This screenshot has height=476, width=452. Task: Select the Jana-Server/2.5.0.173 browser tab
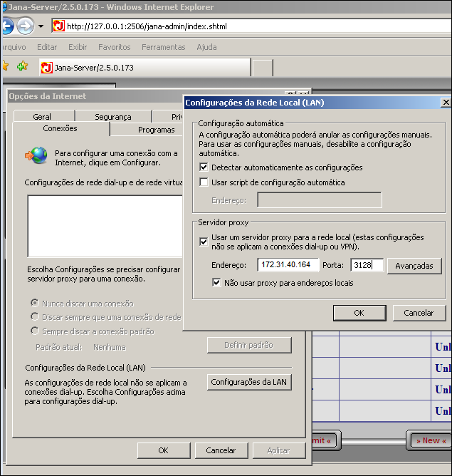(x=145, y=68)
